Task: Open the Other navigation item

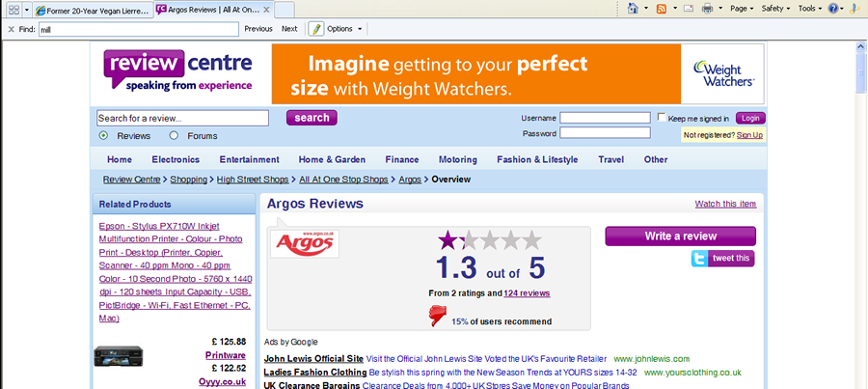Action: pos(656,159)
